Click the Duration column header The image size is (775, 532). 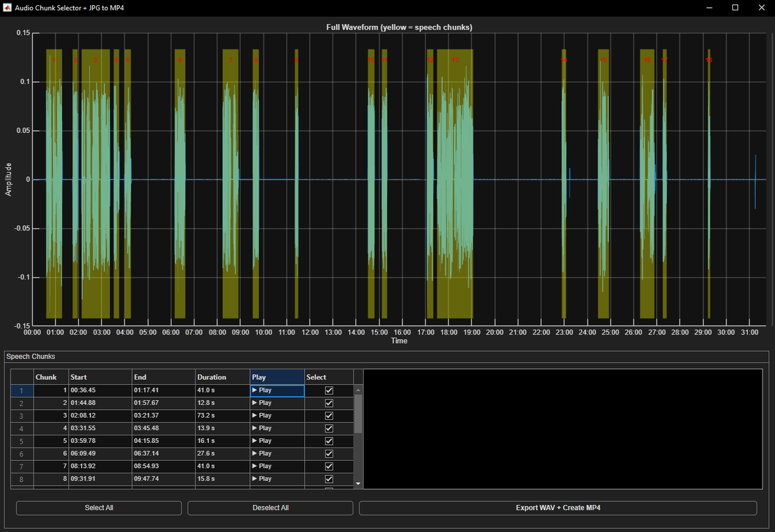tap(223, 377)
